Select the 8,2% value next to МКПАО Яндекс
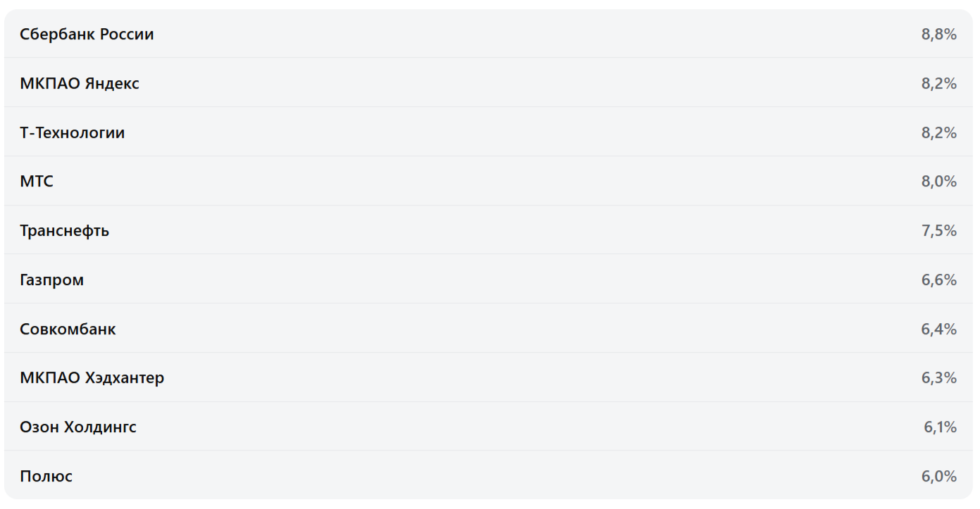This screenshot has height=509, width=980. (938, 84)
